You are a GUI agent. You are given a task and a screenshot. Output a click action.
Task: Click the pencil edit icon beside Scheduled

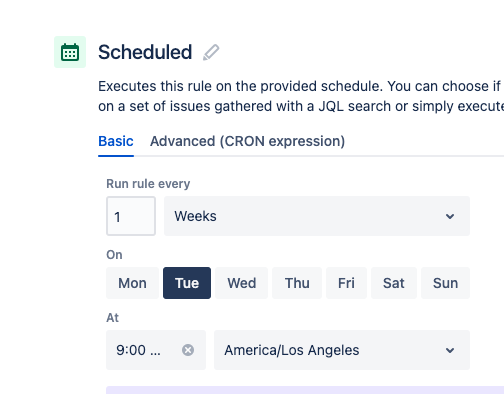[211, 52]
